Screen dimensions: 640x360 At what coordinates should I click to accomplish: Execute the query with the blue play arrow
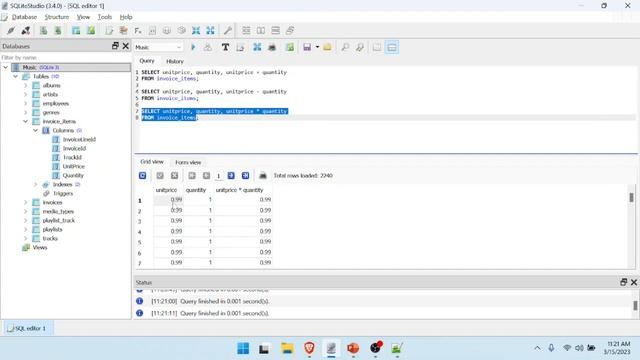click(x=193, y=47)
